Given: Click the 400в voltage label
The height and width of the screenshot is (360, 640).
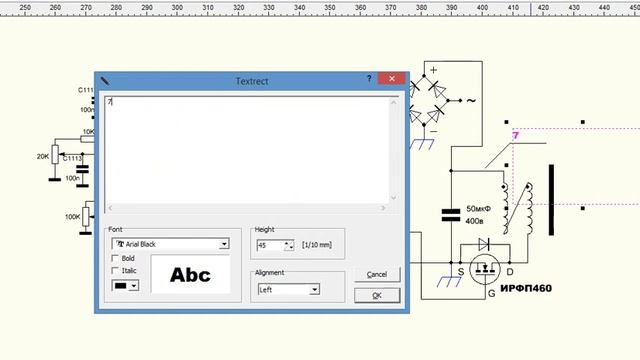Looking at the screenshot, I should (474, 221).
